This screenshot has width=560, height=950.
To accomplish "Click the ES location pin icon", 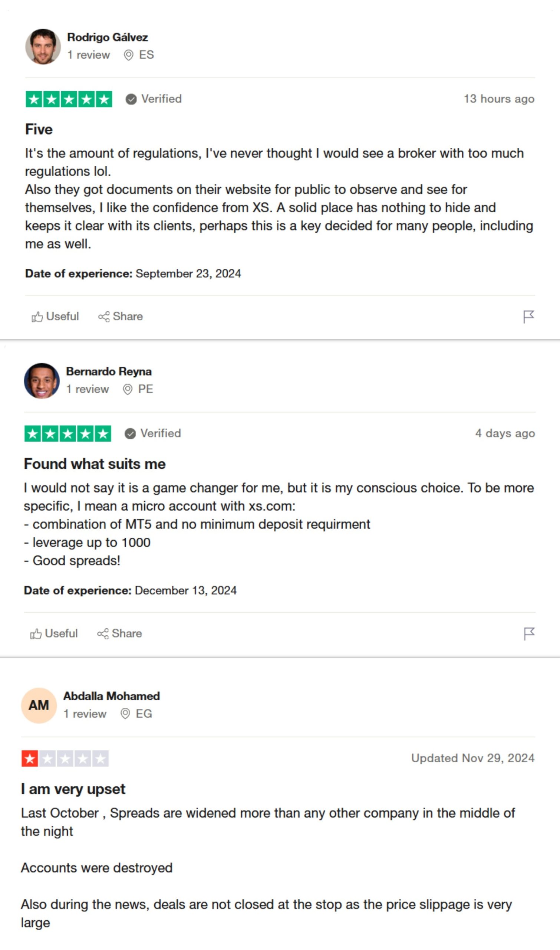I will pos(129,55).
